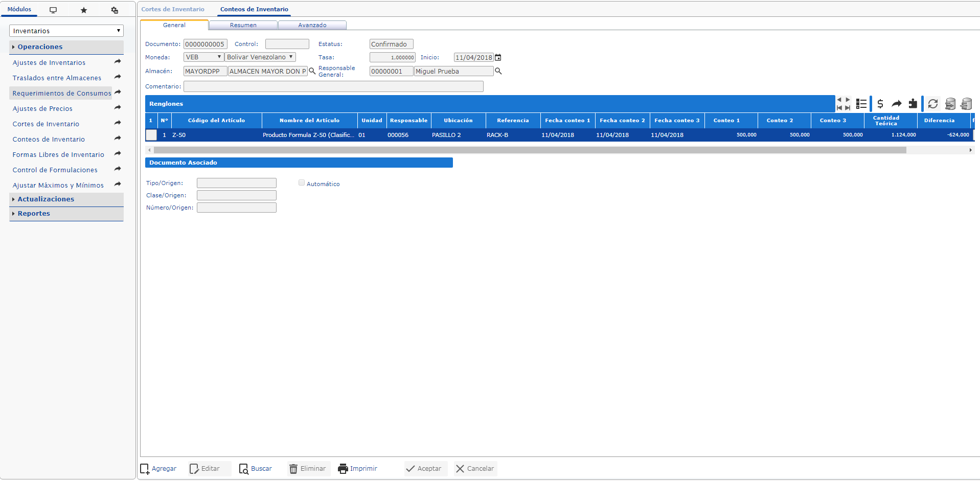Screen dimensions: 980x481
Task: Open the calendar picker next to Inicio date
Action: 498,57
